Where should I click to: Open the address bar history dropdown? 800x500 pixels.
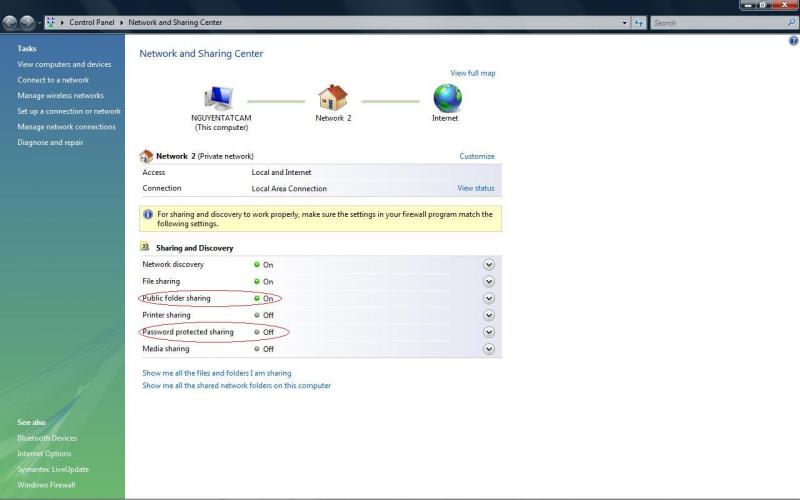tap(625, 22)
